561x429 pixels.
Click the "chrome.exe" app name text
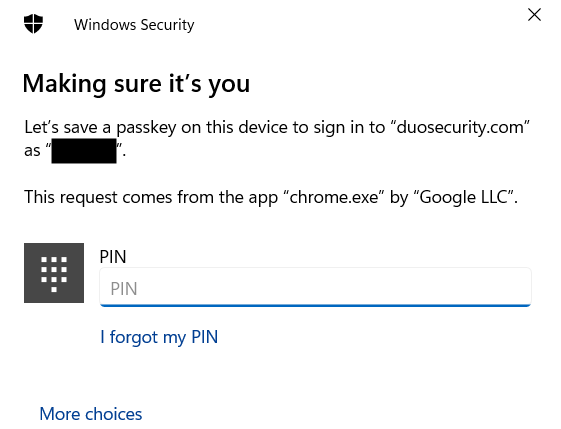(334, 197)
